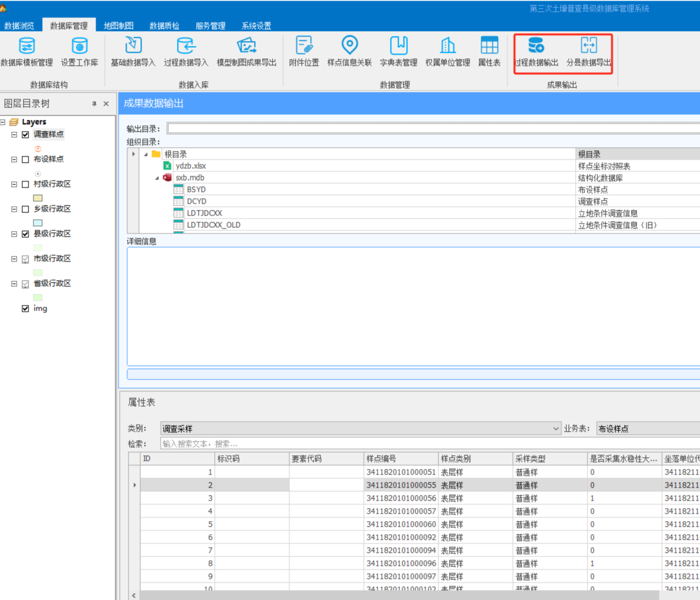Click the 根目录 folder icon
This screenshot has width=700, height=600.
156,154
